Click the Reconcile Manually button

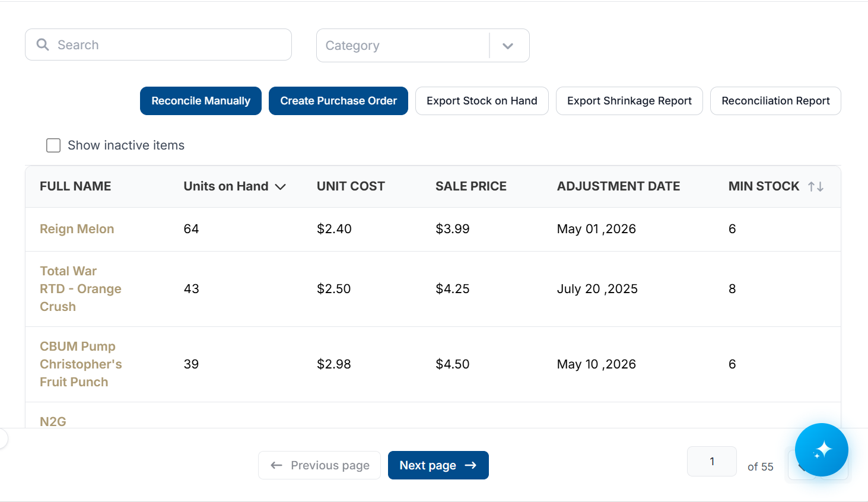[x=201, y=101]
